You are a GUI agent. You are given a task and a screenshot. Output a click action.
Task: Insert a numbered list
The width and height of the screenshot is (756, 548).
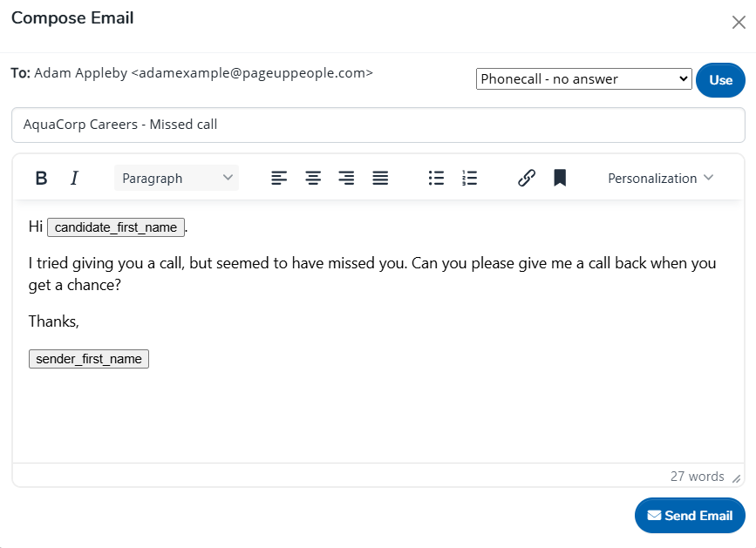click(x=470, y=179)
